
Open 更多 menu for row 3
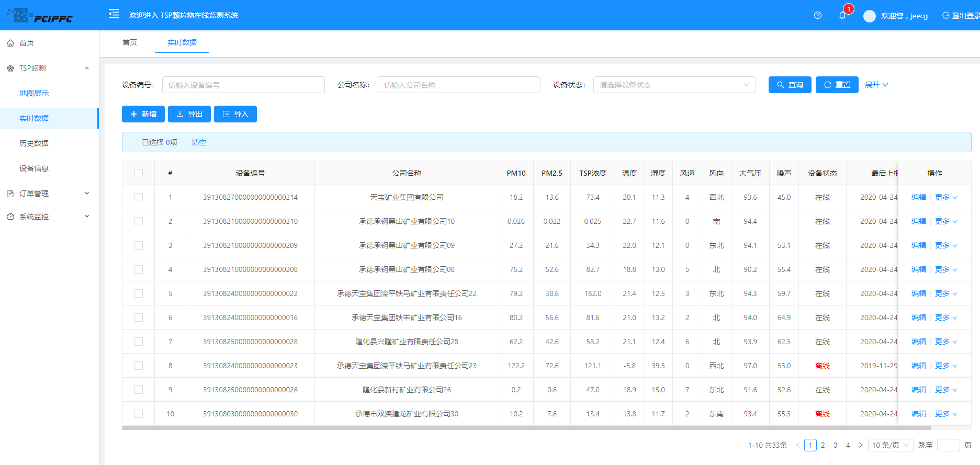946,245
